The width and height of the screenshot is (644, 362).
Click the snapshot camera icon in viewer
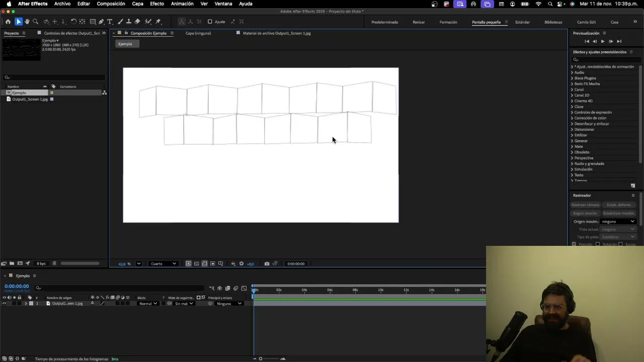tap(267, 263)
